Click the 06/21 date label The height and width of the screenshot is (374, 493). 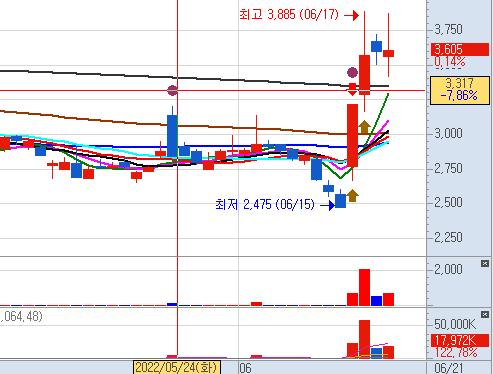449,368
